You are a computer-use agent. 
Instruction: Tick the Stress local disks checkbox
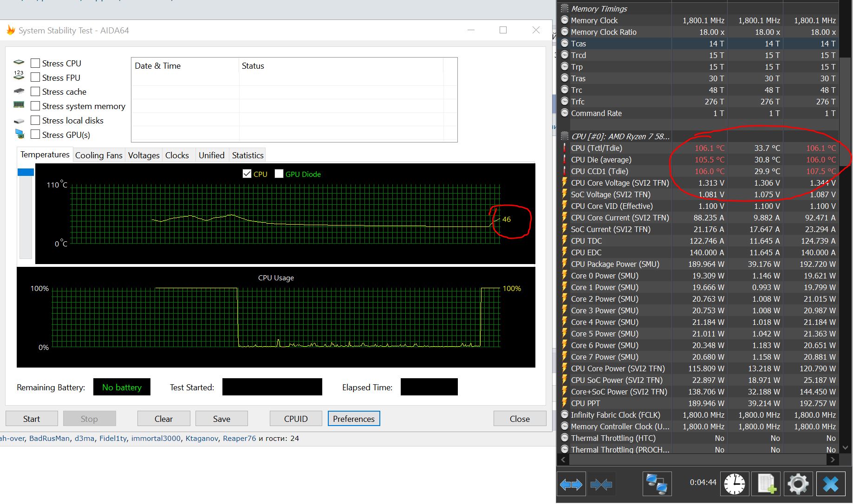(35, 120)
